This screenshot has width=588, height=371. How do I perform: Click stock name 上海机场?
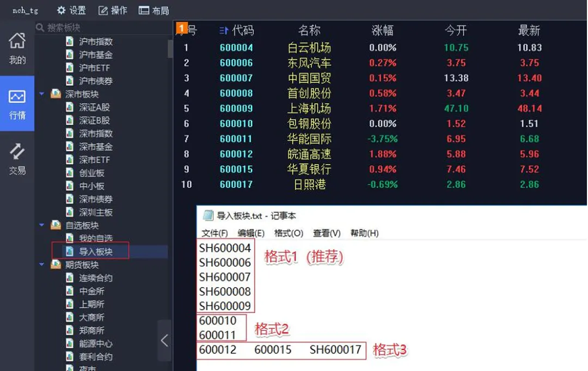point(309,109)
